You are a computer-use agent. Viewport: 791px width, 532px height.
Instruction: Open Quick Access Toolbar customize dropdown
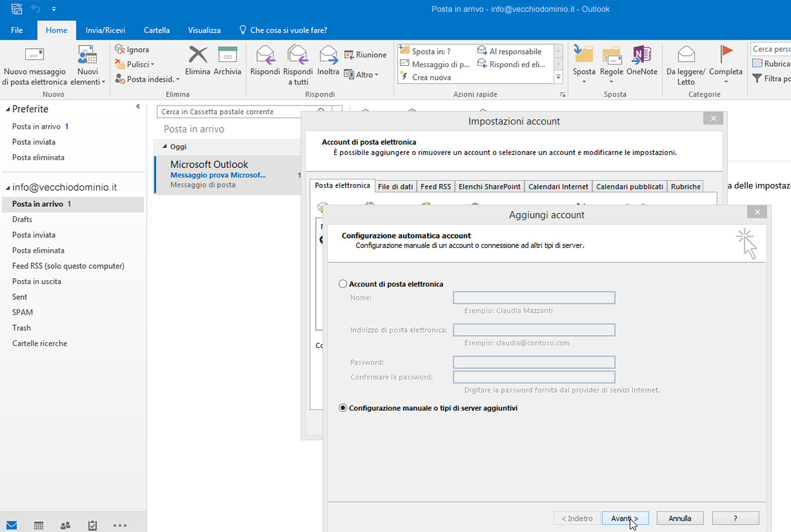point(53,9)
